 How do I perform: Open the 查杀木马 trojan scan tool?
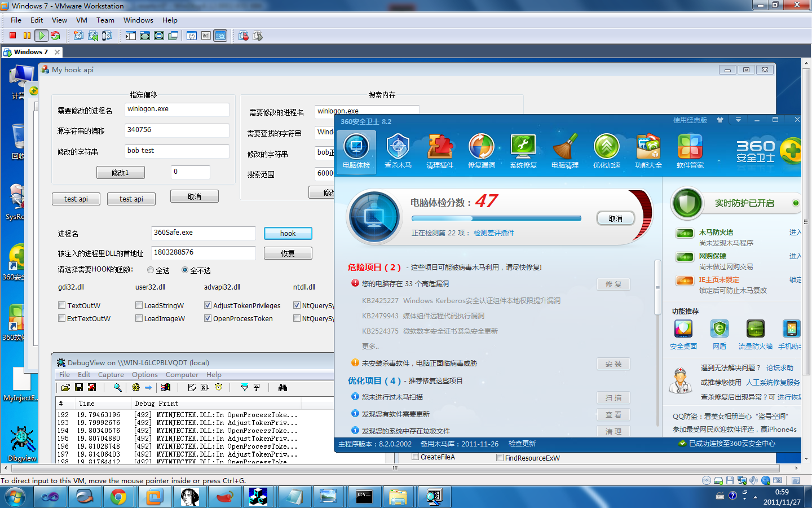coord(398,152)
